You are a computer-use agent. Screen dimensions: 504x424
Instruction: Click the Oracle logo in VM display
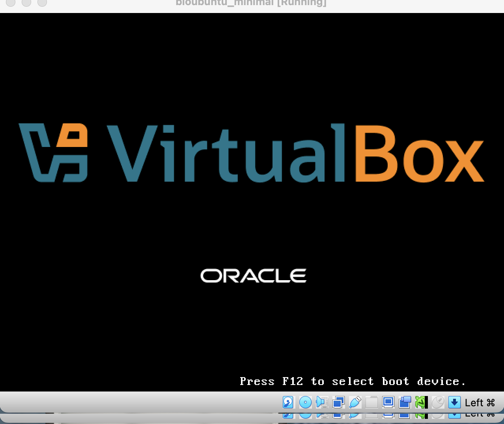click(x=253, y=276)
